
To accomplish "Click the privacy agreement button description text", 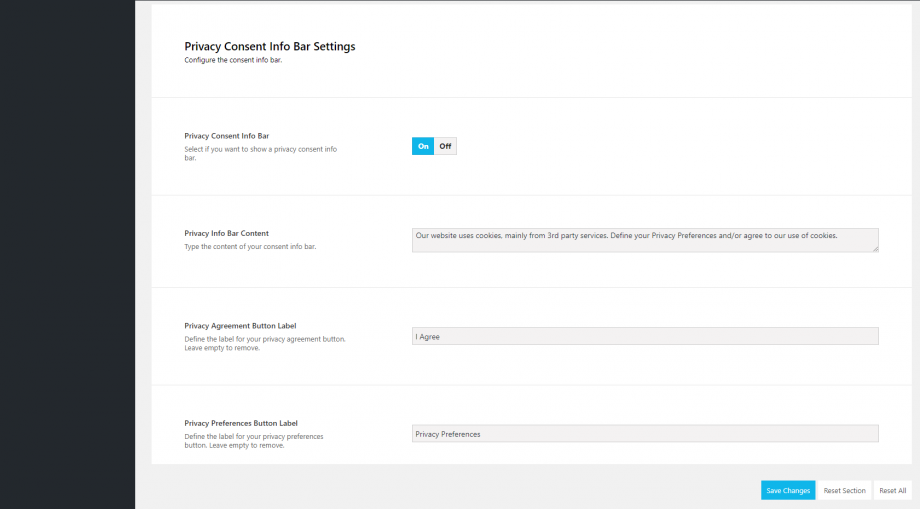I will (x=265, y=343).
